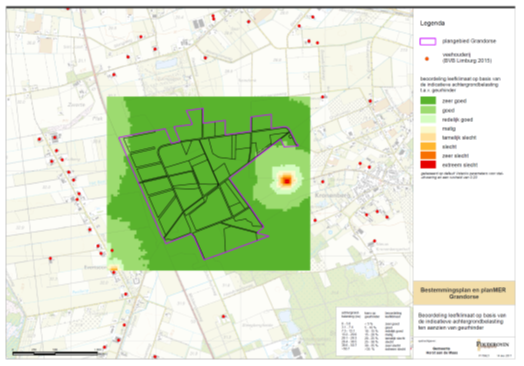Image resolution: width=524 pixels, height=366 pixels.
Task: Click the 'Beoordeling leefklimaat' subtitle under the title box
Action: click(x=462, y=322)
